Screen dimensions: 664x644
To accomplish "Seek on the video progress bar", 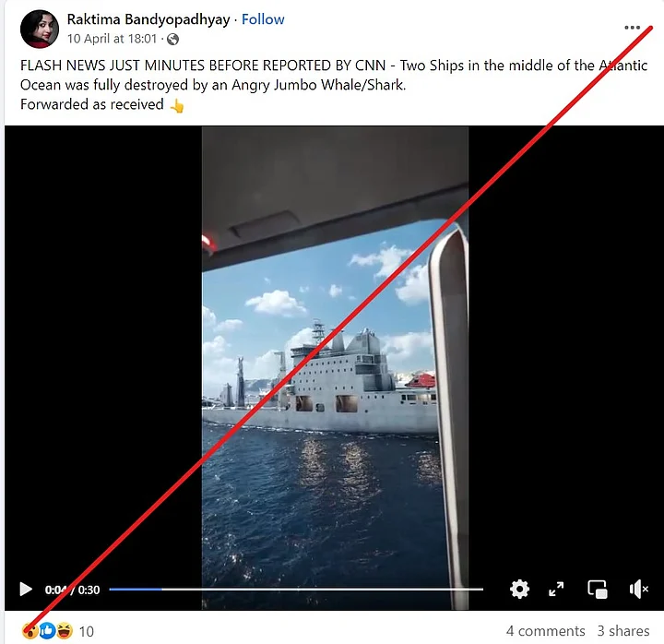I will pos(296,589).
